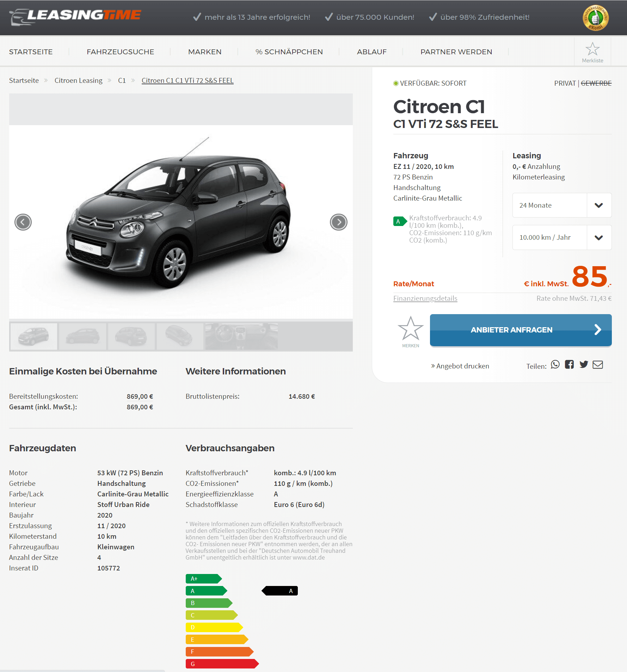The width and height of the screenshot is (627, 672).
Task: Open the 24 Monate duration dropdown
Action: [x=562, y=205]
